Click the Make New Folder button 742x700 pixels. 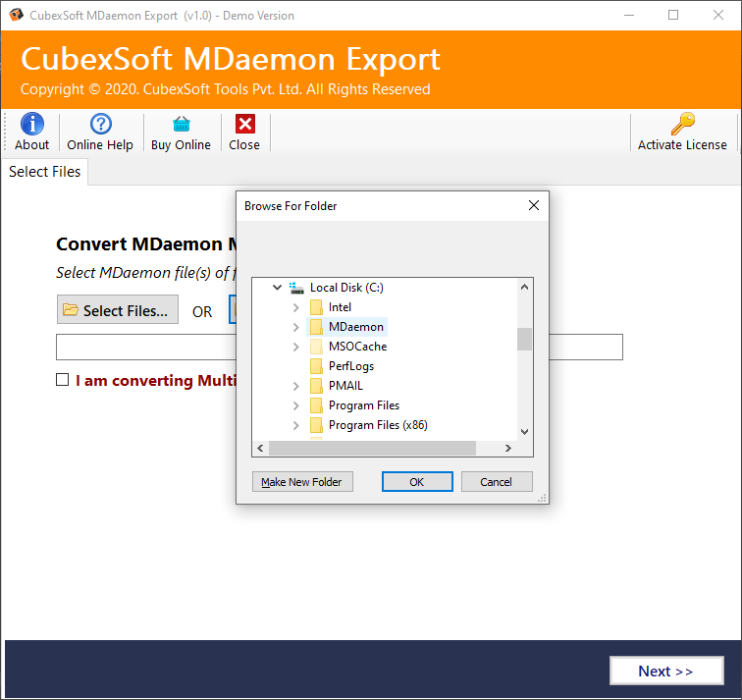(x=302, y=482)
